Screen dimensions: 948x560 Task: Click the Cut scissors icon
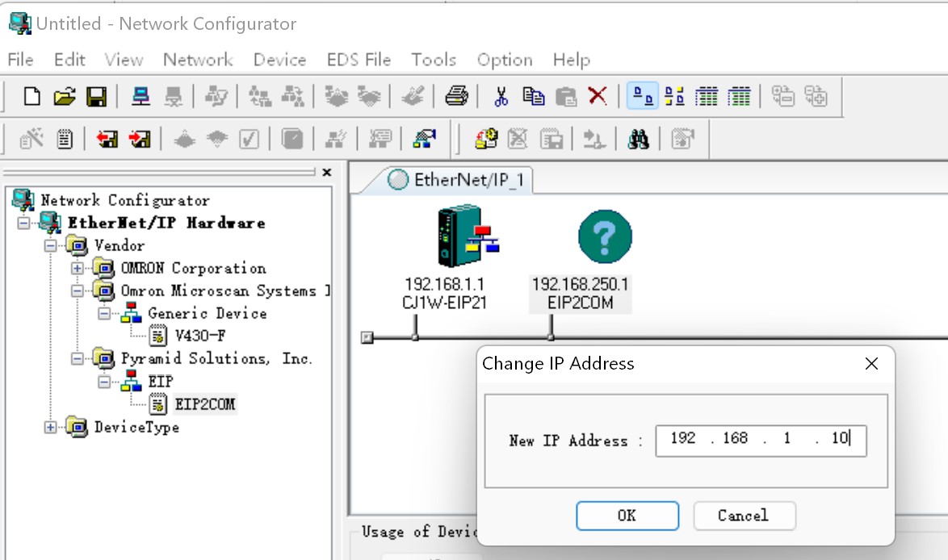coord(501,96)
